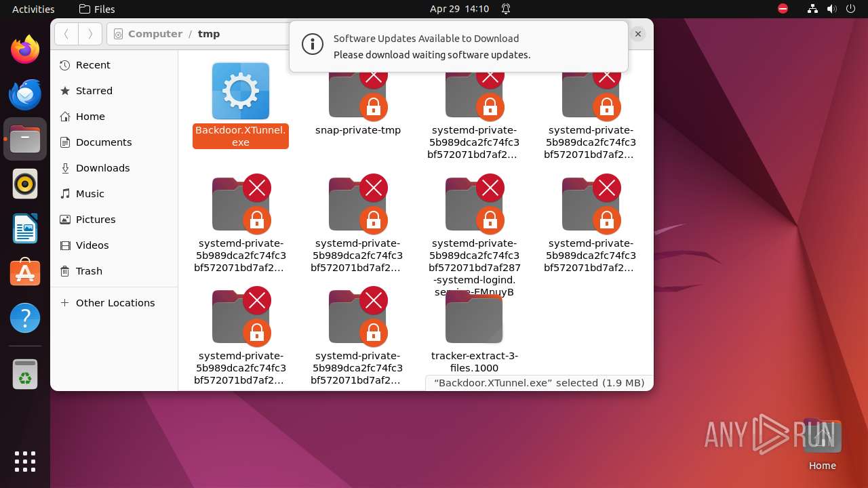Open Documents in the sidebar
This screenshot has width=868, height=488.
click(x=114, y=142)
